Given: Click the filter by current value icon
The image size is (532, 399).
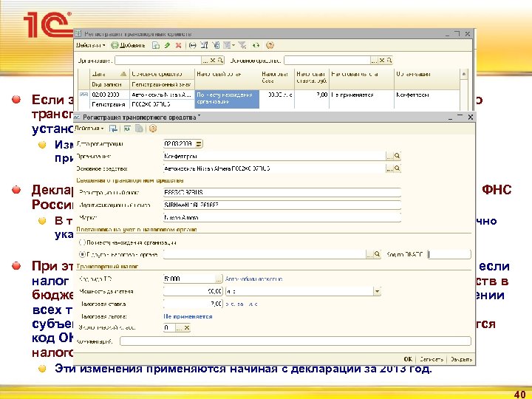Looking at the screenshot, I should coord(216,45).
